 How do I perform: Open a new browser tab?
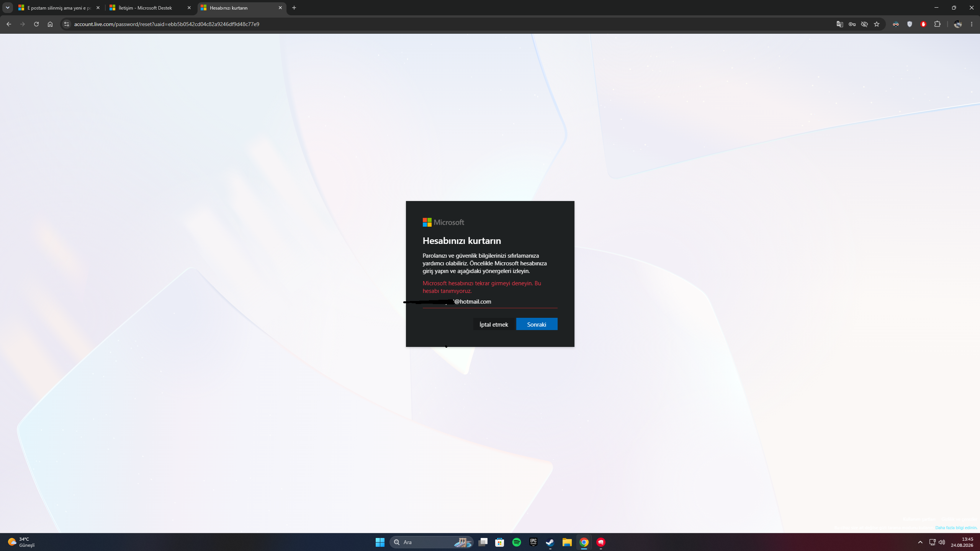294,8
